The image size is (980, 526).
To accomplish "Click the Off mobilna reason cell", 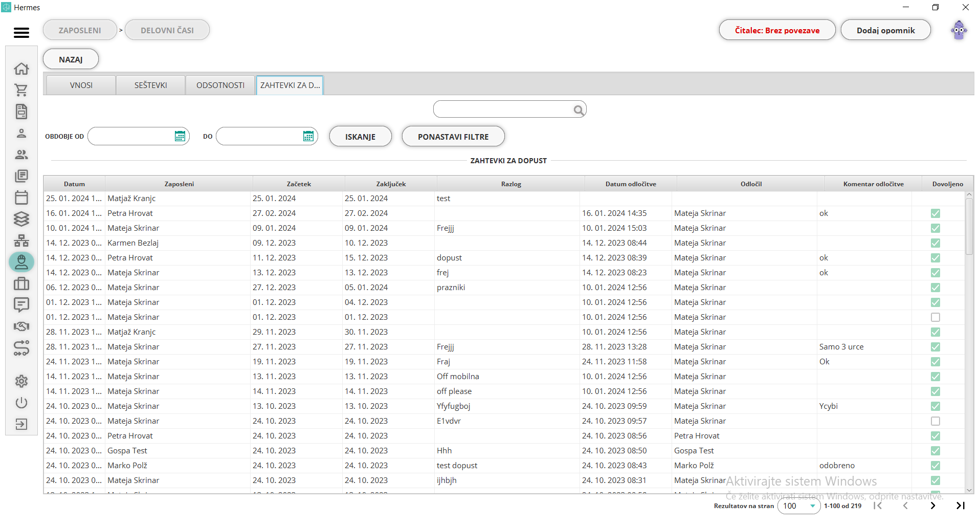I will 507,377.
